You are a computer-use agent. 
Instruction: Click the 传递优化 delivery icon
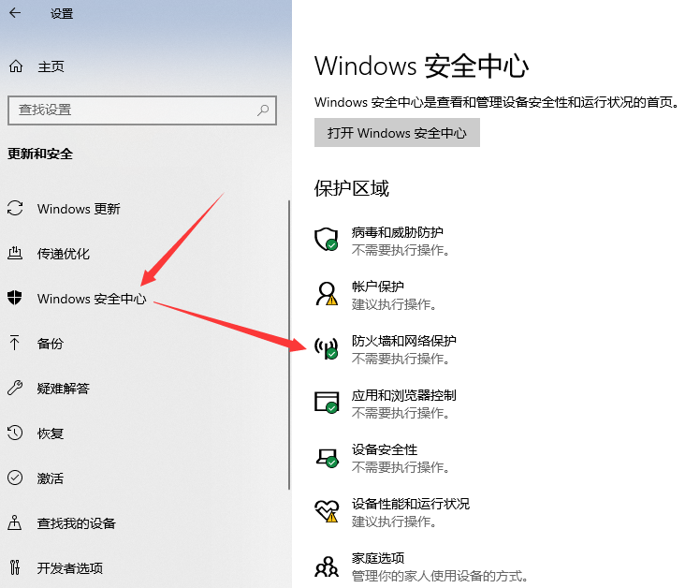point(15,254)
